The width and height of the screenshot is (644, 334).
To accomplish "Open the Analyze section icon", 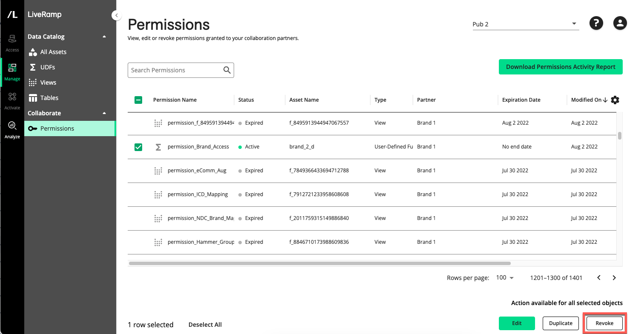I will pyautogui.click(x=12, y=125).
